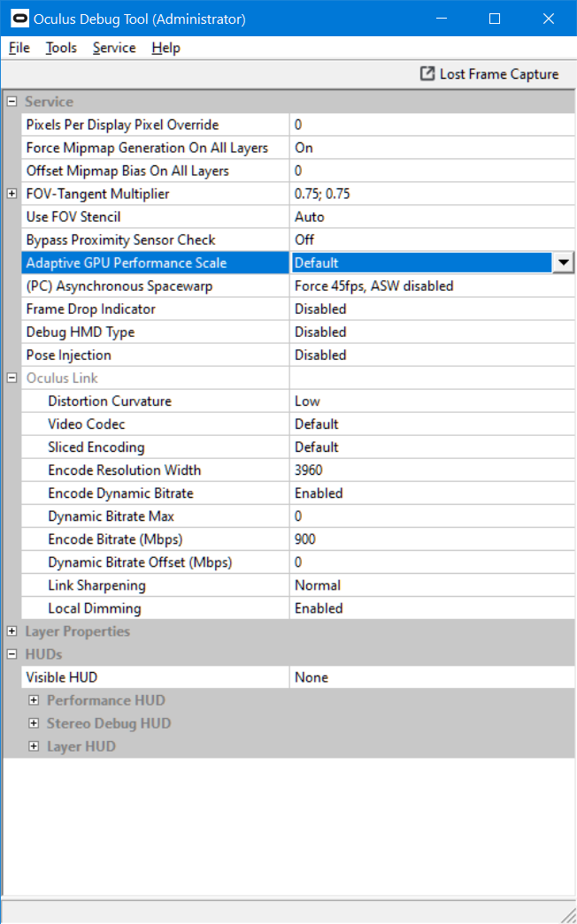Screen dimensions: 577x924
Task: Edit Encode Resolution Width value 3960
Action: pyautogui.click(x=432, y=470)
